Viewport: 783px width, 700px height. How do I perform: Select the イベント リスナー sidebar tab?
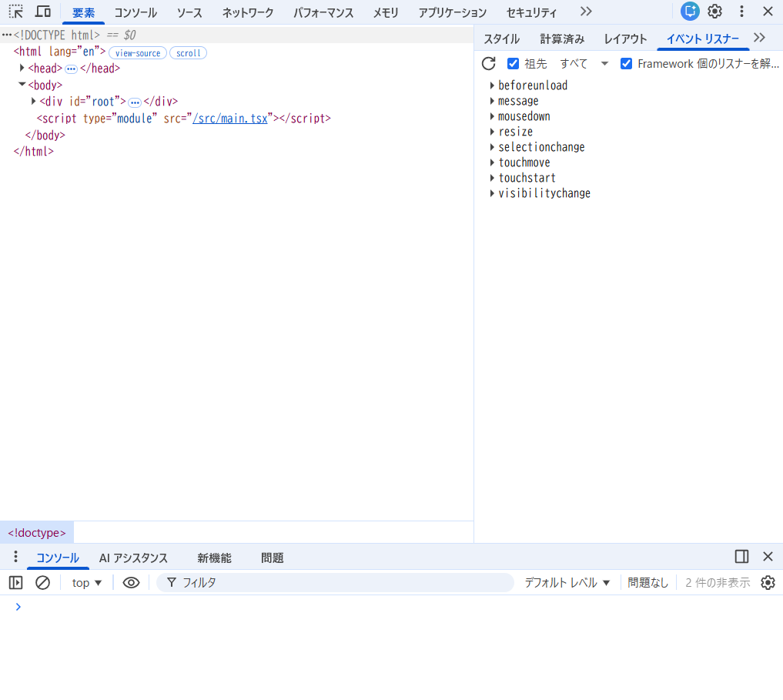[x=703, y=39]
